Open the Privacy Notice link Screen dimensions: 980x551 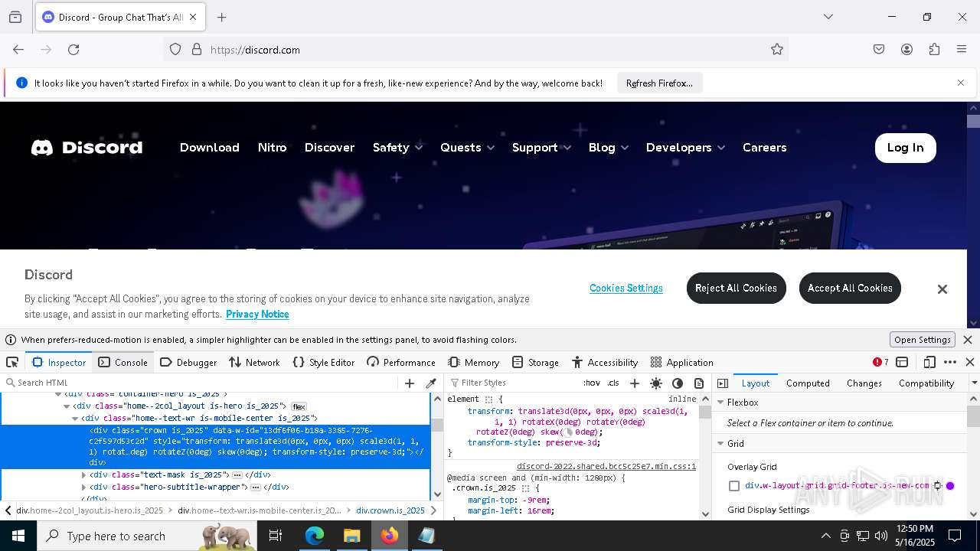(257, 315)
